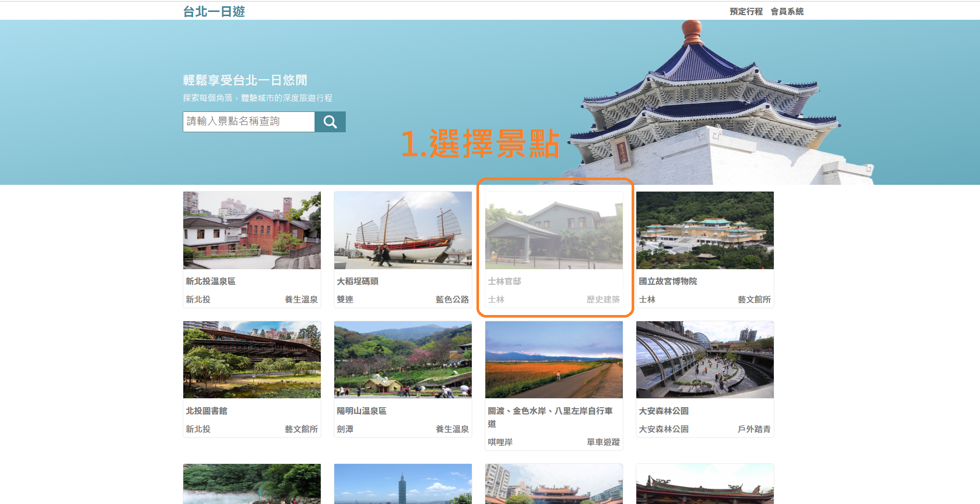Click the 北投圖書館 title text

[206, 411]
